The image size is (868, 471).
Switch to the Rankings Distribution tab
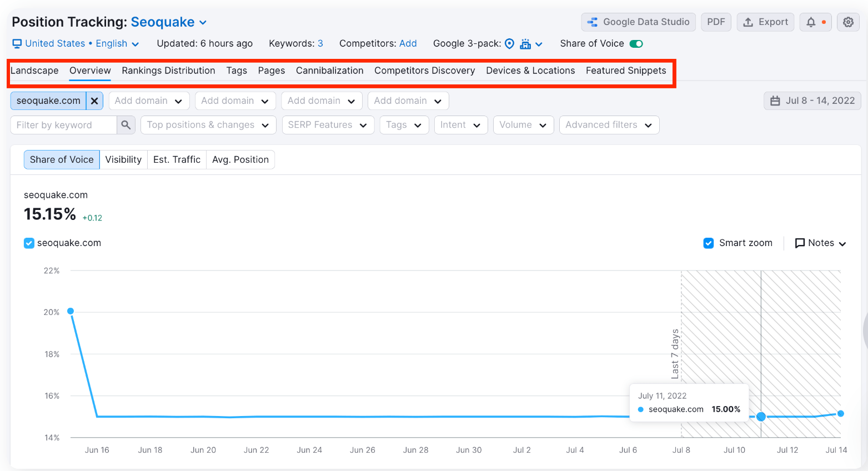[168, 71]
